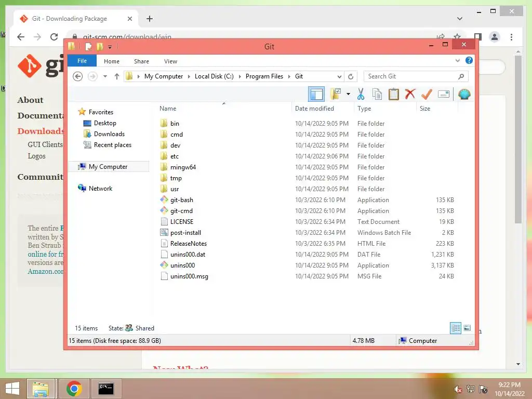The image size is (532, 399).
Task: Select the usr folder
Action: (175, 189)
